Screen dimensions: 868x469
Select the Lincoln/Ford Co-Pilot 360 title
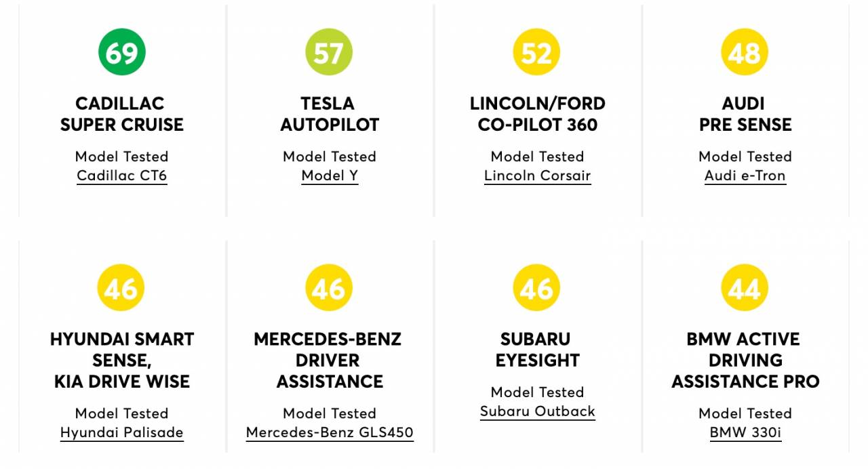click(538, 114)
